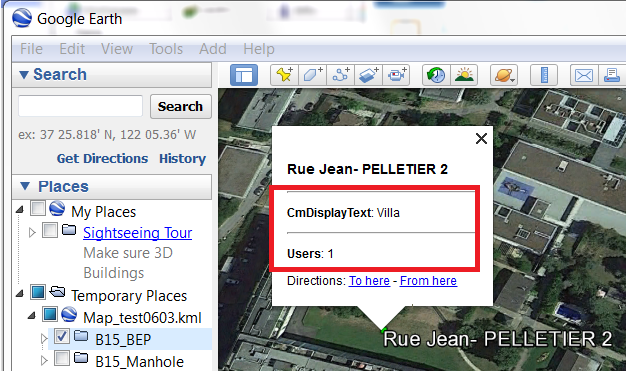Click the To here directions link
Viewport: 626px width, 371px height.
(369, 281)
